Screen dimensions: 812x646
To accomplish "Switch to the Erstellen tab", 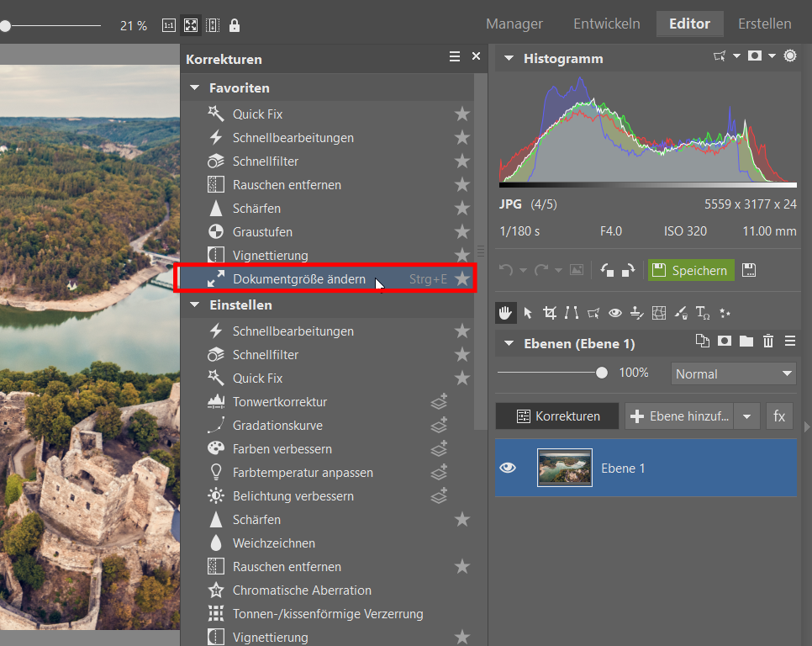I will coord(764,24).
